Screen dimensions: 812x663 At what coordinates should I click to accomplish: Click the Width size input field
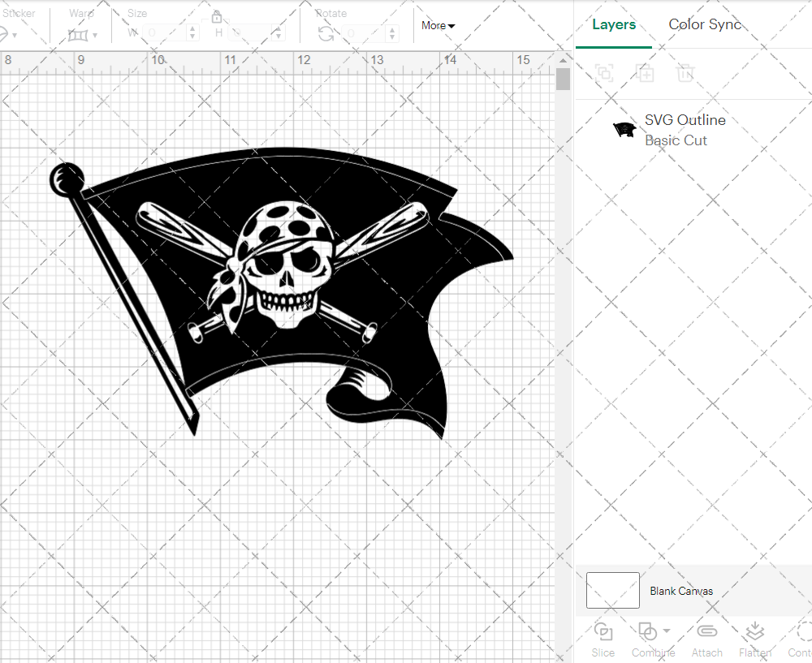point(165,33)
